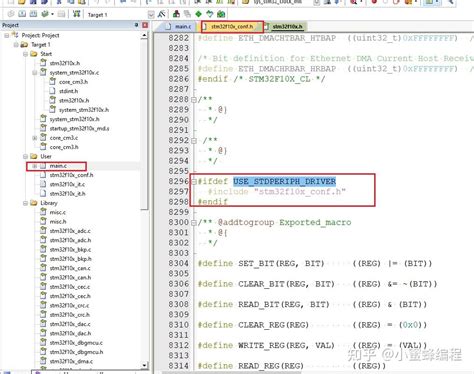Switch to the main.c editor tab
474x374 pixels.
coord(179,26)
